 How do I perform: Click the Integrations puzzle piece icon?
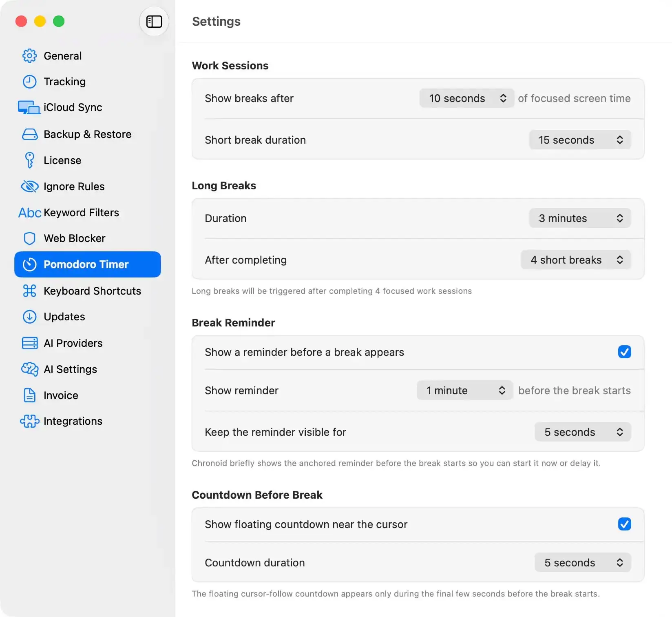point(29,421)
